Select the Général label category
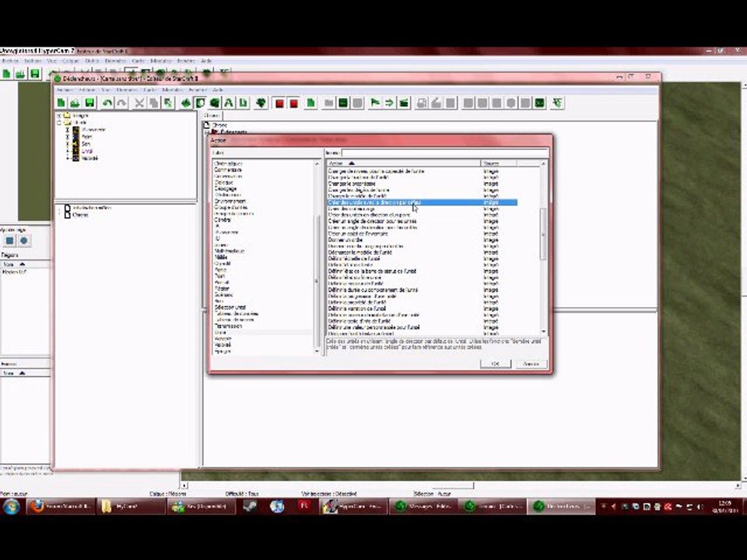 point(223,220)
